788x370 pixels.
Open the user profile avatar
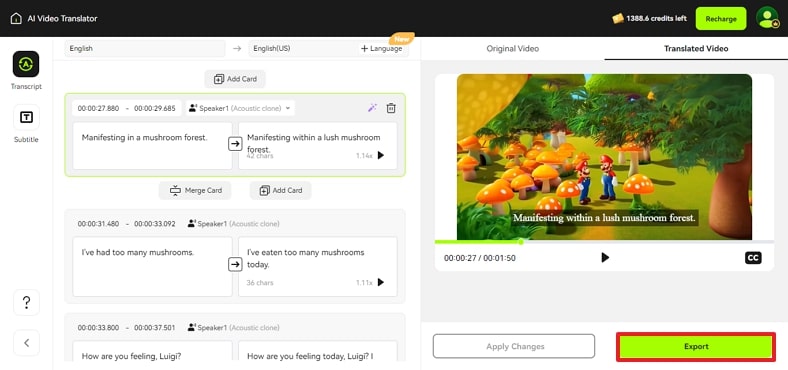coord(767,19)
